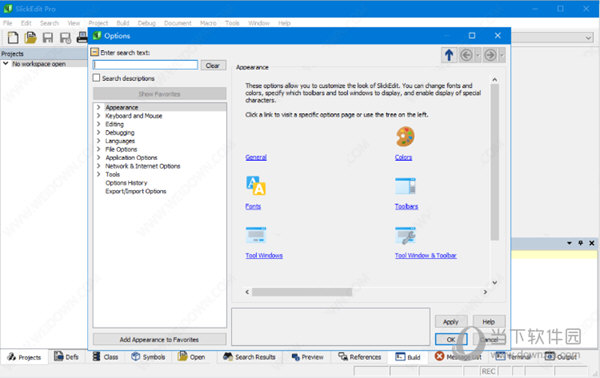600x378 pixels.
Task: Open the Toolbars link
Action: 406,206
